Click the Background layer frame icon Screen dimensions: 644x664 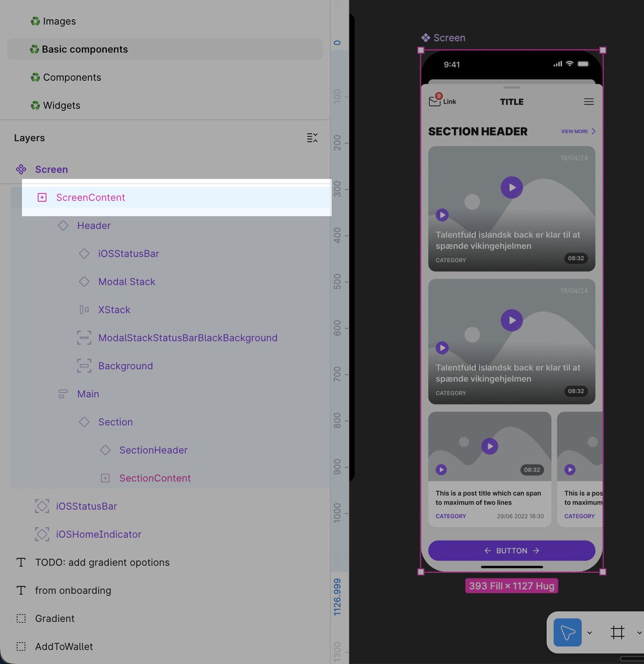point(84,366)
